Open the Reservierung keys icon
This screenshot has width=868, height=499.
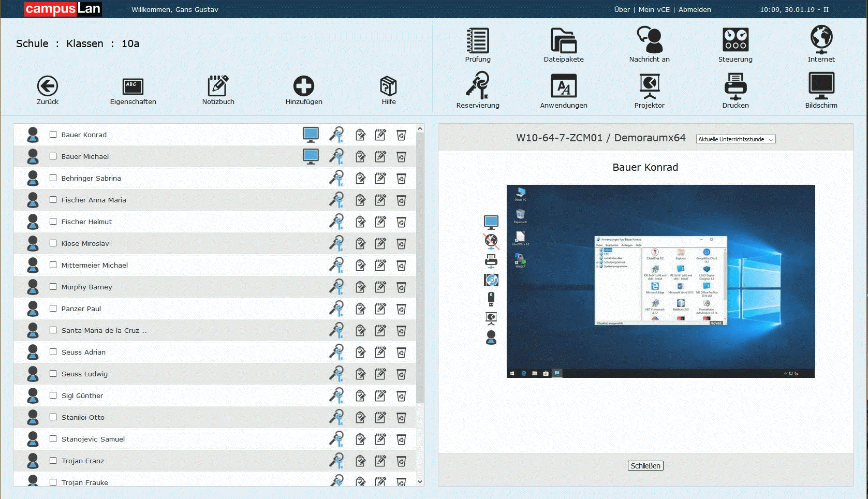point(477,86)
